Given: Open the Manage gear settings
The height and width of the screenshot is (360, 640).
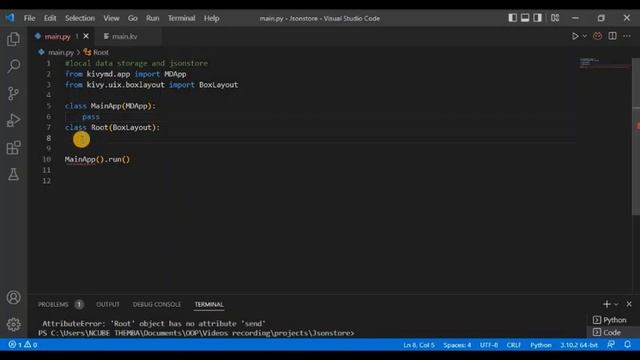Looking at the screenshot, I should click(13, 324).
